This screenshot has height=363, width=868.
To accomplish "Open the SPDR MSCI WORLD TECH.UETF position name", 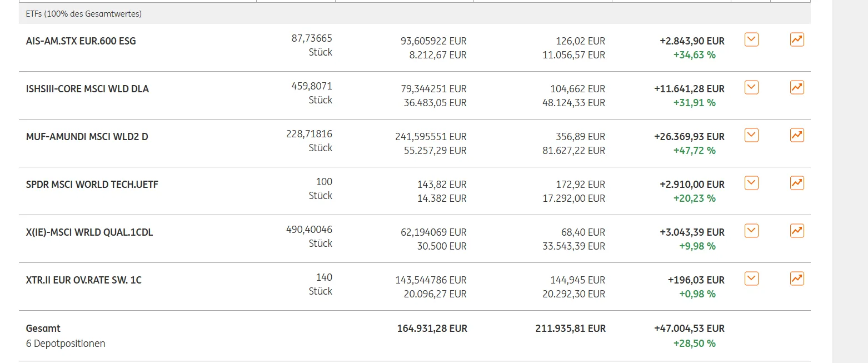I will tap(92, 185).
